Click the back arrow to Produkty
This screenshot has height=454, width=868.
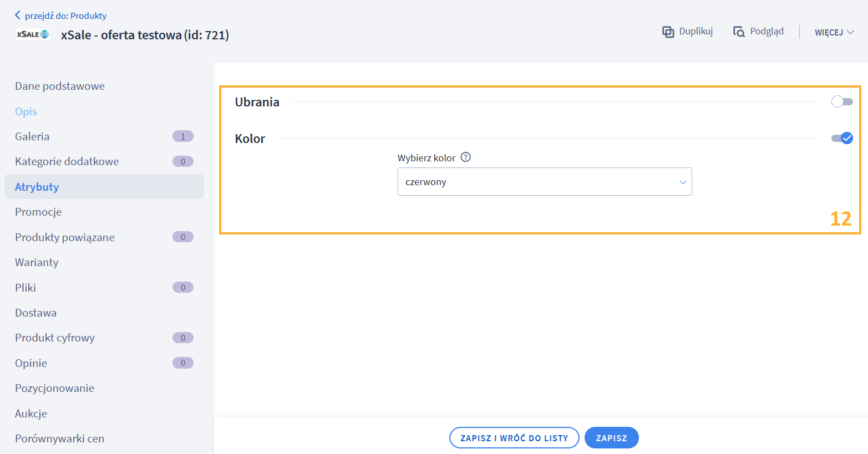pyautogui.click(x=18, y=16)
